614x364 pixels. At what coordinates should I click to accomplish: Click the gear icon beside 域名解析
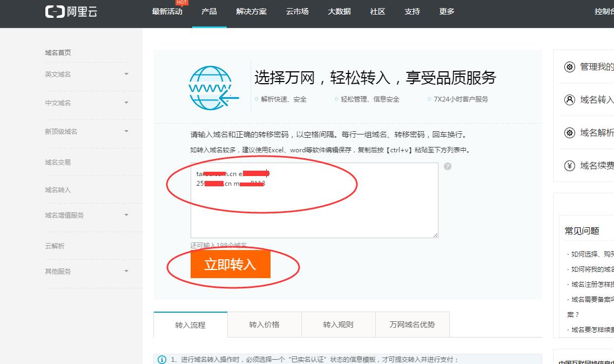click(x=569, y=133)
